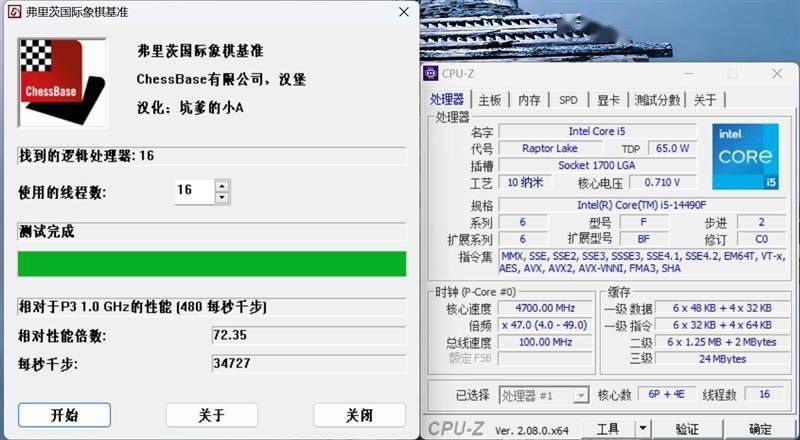Open the 显卡 tab in CPU-Z
The width and height of the screenshot is (800, 440).
608,100
